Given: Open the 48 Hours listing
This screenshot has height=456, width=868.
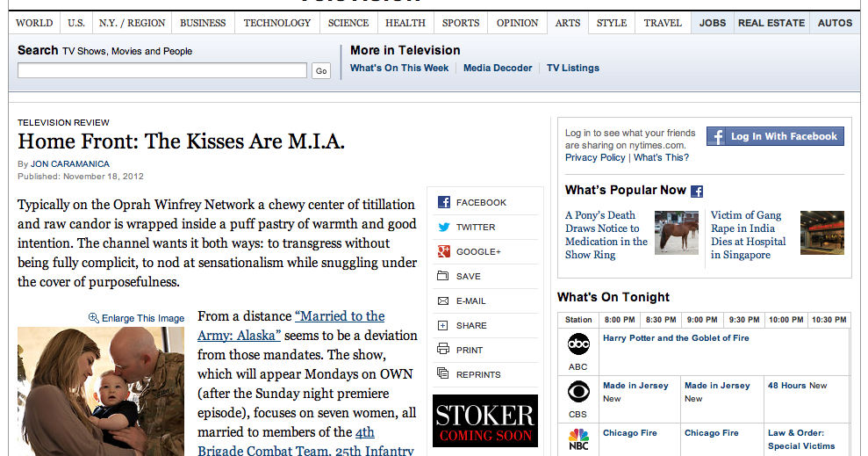Looking at the screenshot, I should tap(787, 385).
